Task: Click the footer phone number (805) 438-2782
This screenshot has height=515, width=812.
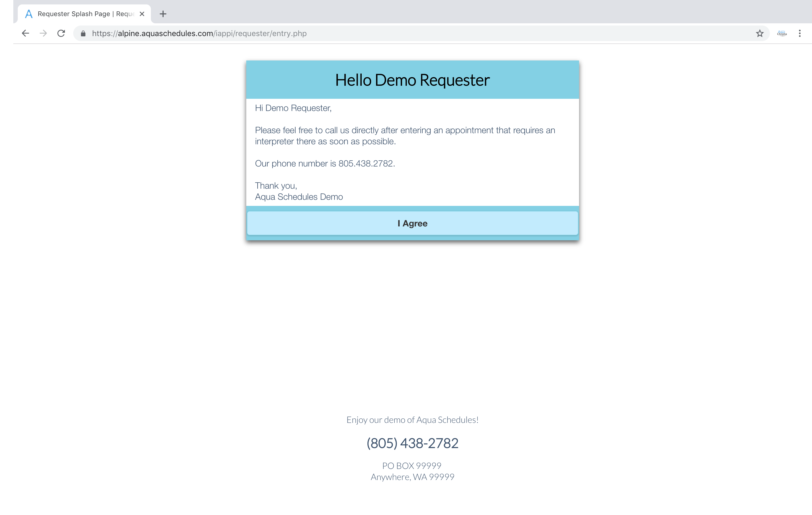Action: tap(412, 443)
